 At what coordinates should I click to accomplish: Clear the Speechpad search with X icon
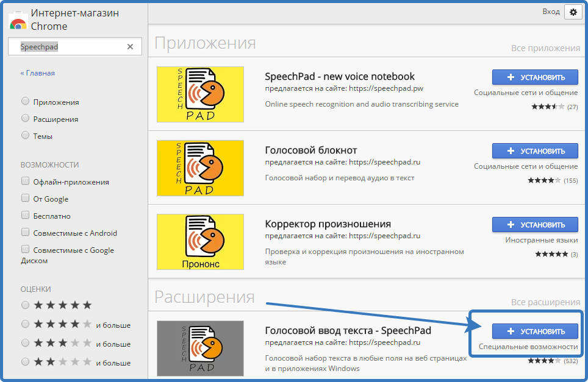click(x=130, y=47)
